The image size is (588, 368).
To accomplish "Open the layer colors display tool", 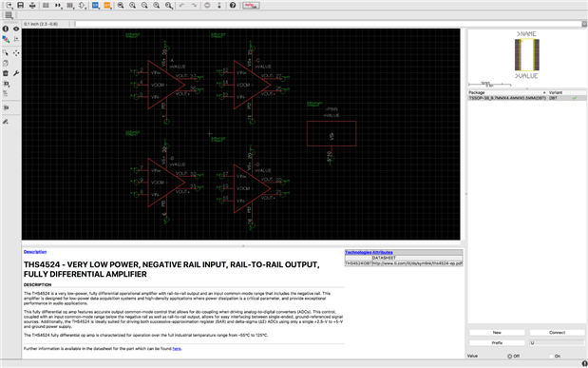I will (x=6, y=39).
